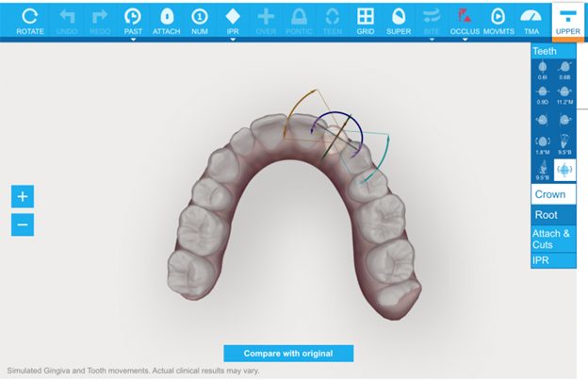Open the Attach attachments tool
Image resolution: width=588 pixels, height=381 pixels.
(x=168, y=19)
